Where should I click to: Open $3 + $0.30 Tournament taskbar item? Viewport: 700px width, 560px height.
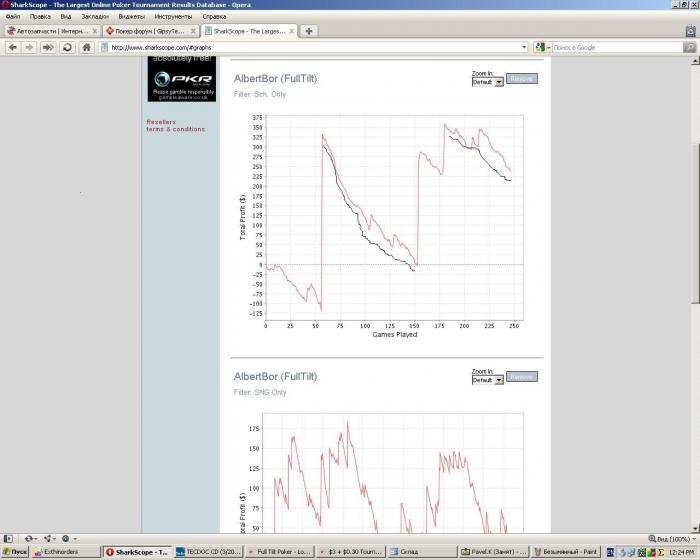[350, 552]
